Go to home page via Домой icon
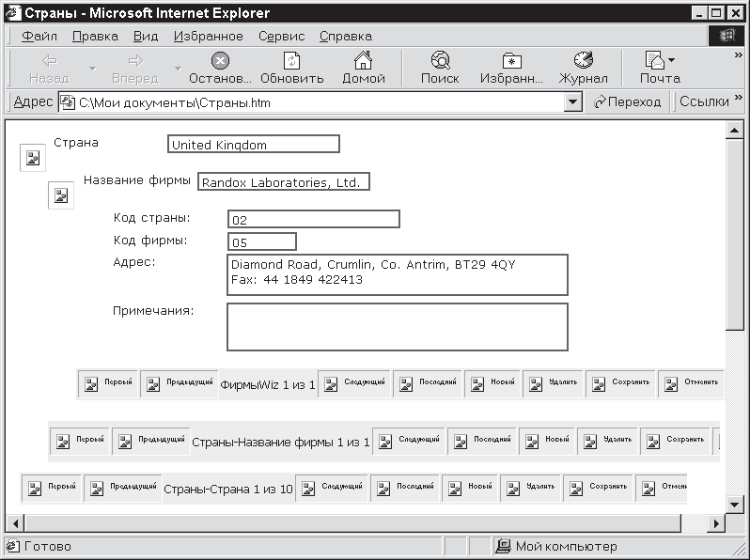Screen dimensions: 750x560 click(x=363, y=62)
